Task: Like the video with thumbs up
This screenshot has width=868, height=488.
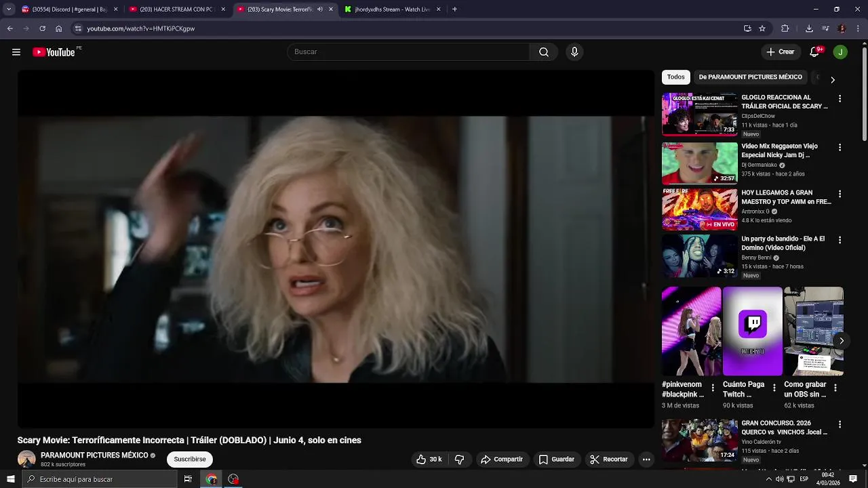Action: 429,460
